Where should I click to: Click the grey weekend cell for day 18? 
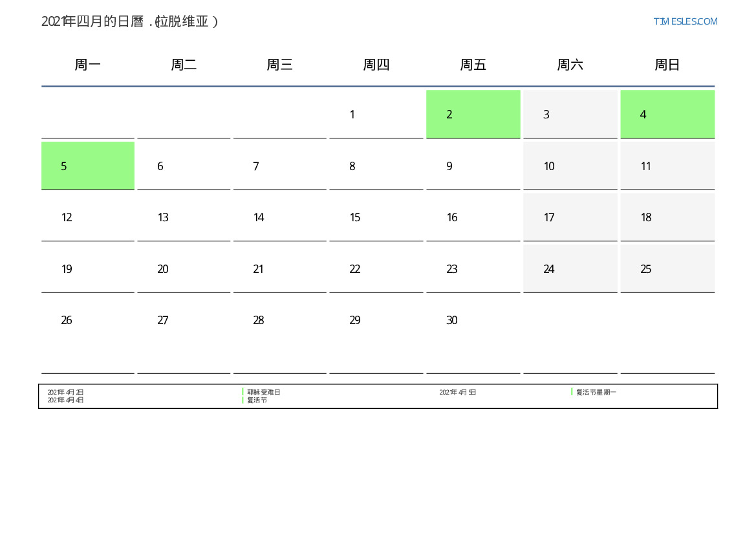point(667,217)
